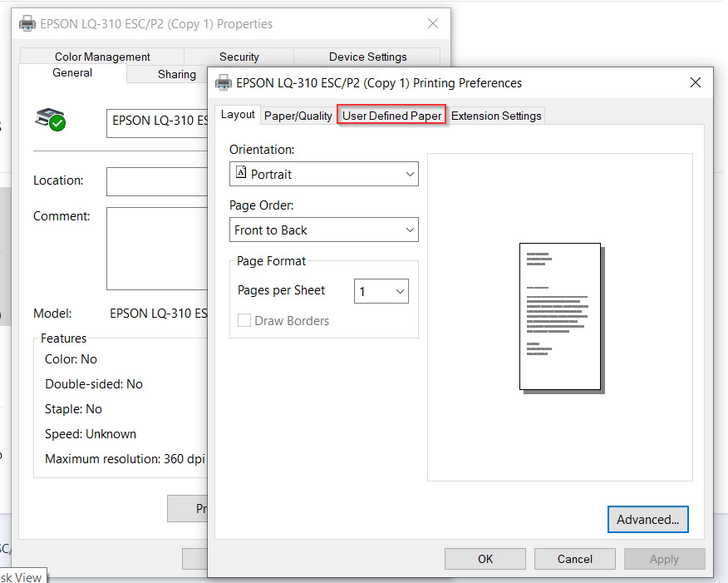Screen dimensions: 728x583
Task: Click the Apply button
Action: pyautogui.click(x=664, y=559)
